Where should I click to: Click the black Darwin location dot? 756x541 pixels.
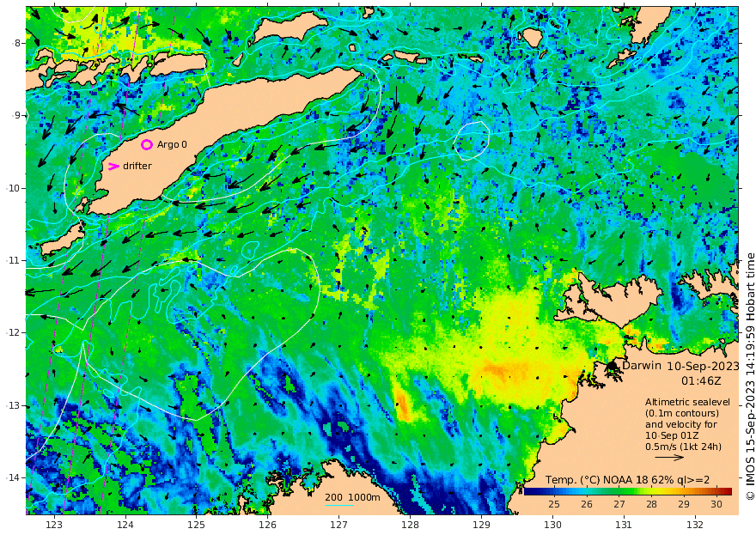(x=613, y=366)
